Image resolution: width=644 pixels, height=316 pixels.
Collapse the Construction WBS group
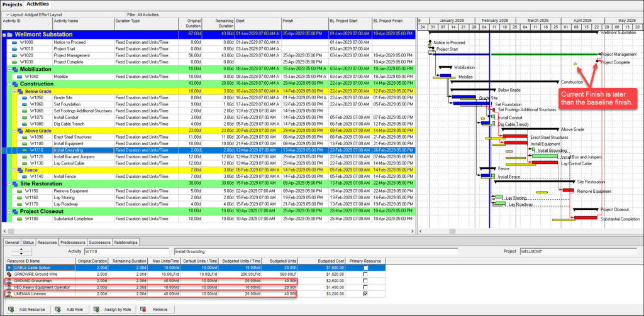(x=8, y=84)
